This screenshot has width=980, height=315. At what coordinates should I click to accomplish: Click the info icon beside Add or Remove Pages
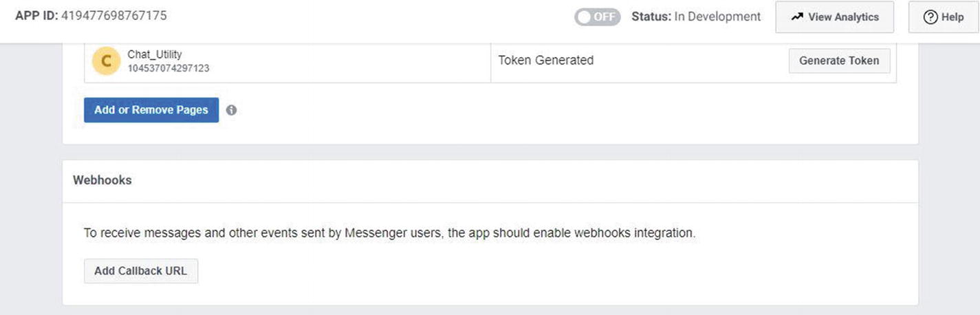point(231,110)
